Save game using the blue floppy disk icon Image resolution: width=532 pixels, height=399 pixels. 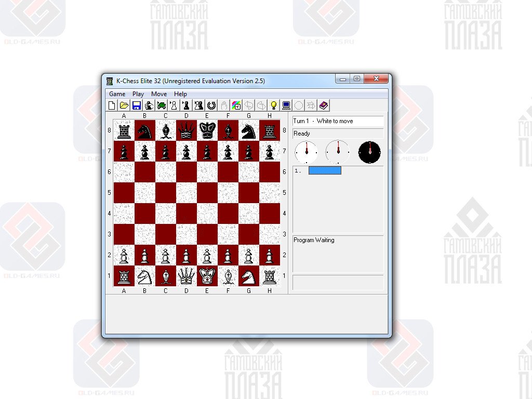coord(137,105)
